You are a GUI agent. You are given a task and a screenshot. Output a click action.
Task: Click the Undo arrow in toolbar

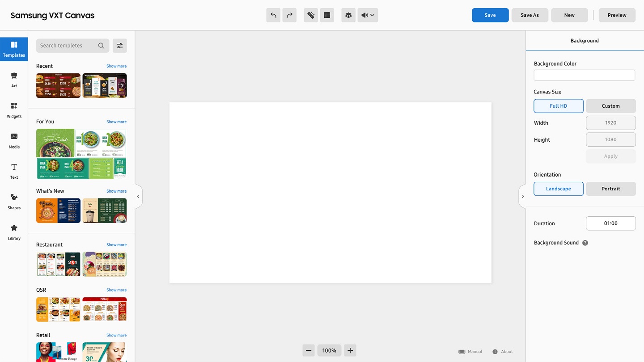[x=273, y=15]
